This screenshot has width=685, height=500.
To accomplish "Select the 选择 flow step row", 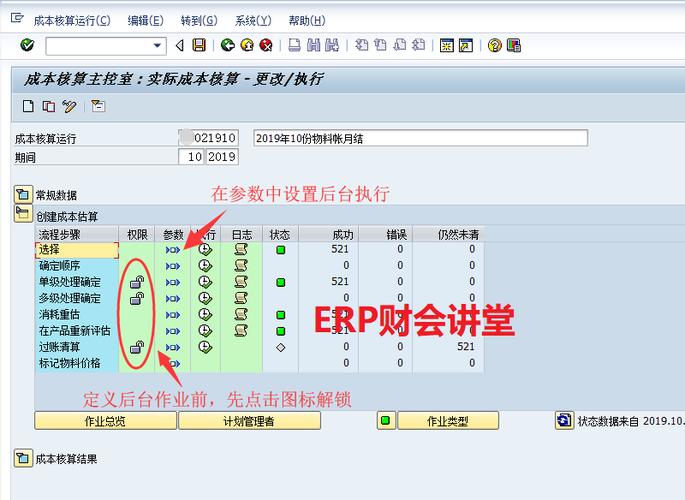I will point(77,250).
